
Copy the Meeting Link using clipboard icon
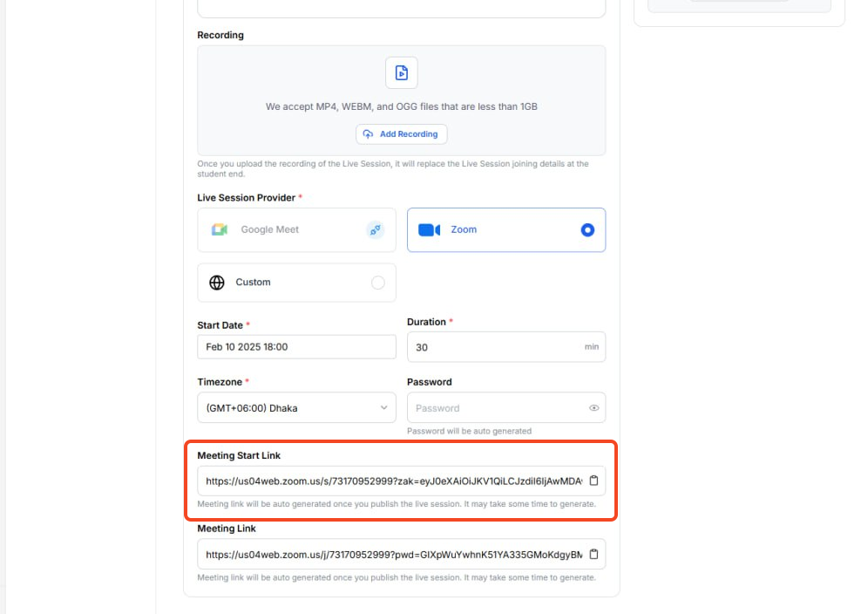click(x=593, y=554)
